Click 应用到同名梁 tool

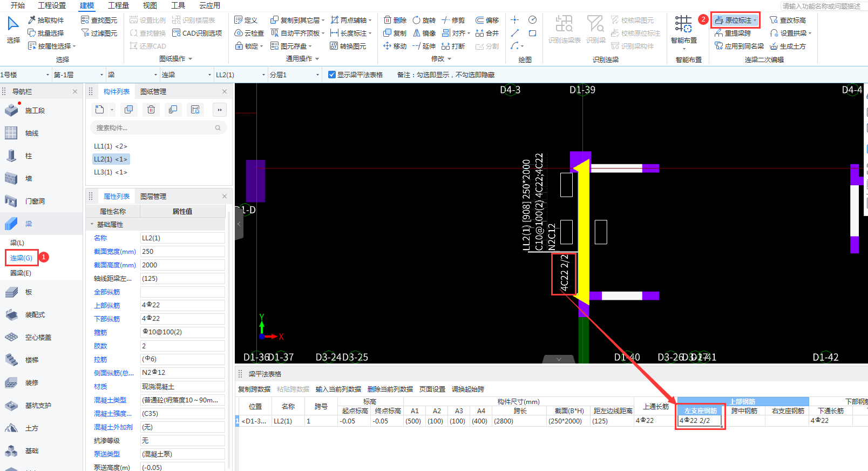pos(740,46)
